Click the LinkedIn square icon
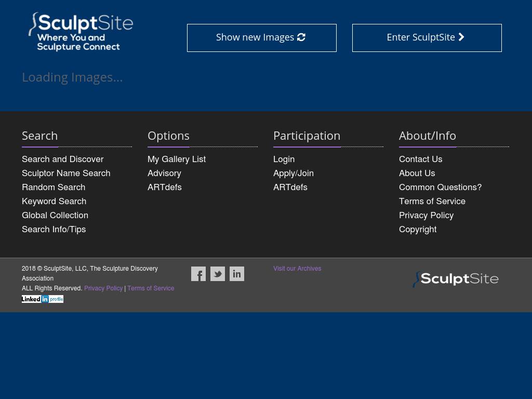The width and height of the screenshot is (532, 399). tap(237, 274)
